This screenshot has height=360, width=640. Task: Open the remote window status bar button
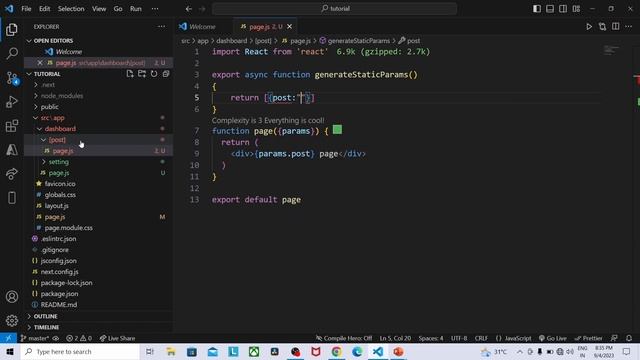click(x=8, y=338)
